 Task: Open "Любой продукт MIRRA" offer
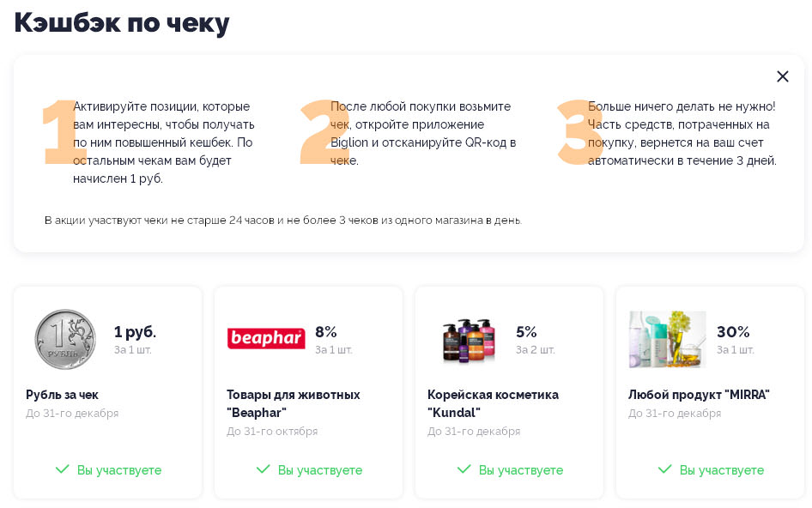(699, 395)
